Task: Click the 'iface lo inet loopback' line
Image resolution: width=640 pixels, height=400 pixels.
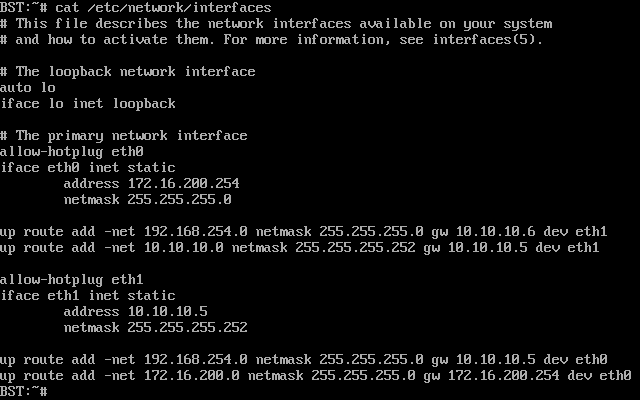Action: (x=88, y=103)
